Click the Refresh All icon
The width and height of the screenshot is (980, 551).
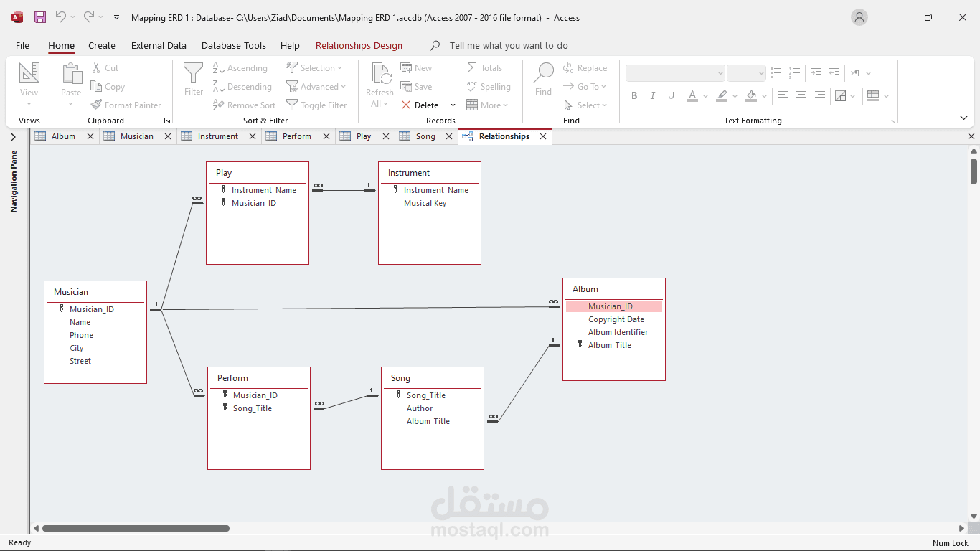(380, 73)
